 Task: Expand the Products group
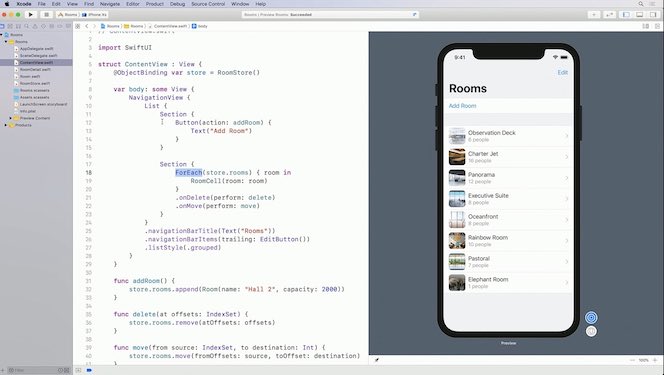6,125
